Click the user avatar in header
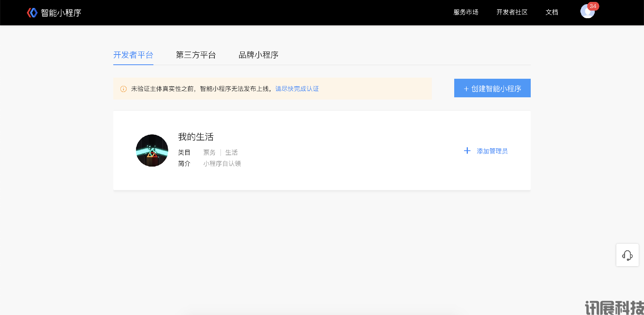Image resolution: width=644 pixels, height=315 pixels. pos(587,12)
